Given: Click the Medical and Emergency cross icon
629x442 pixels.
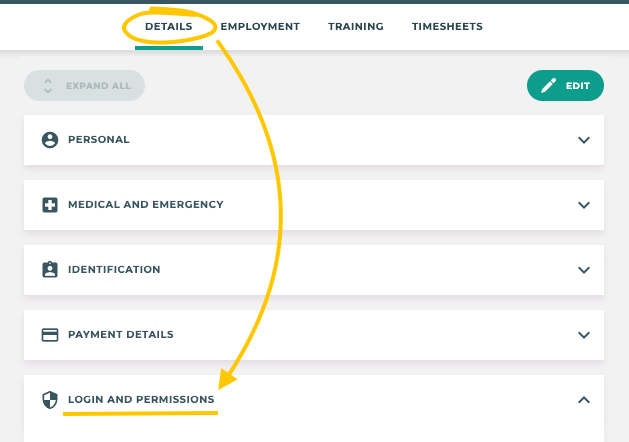Looking at the screenshot, I should pyautogui.click(x=50, y=205).
